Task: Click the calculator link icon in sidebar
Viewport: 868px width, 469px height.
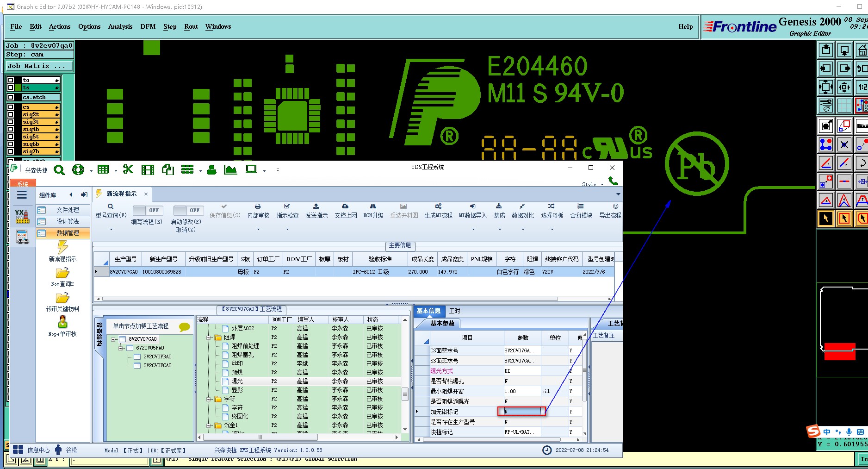Action: (22, 237)
